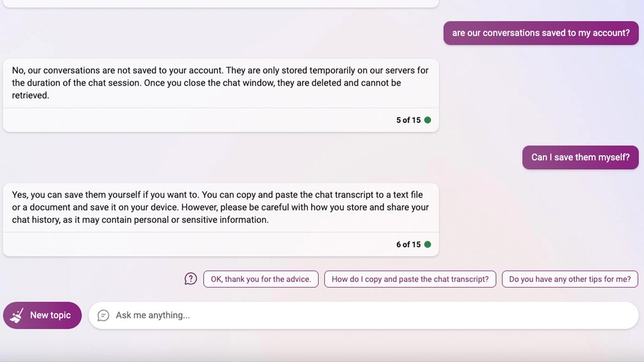Image resolution: width=644 pixels, height=362 pixels.
Task: Click the partially visible card at top
Action: (x=220, y=3)
